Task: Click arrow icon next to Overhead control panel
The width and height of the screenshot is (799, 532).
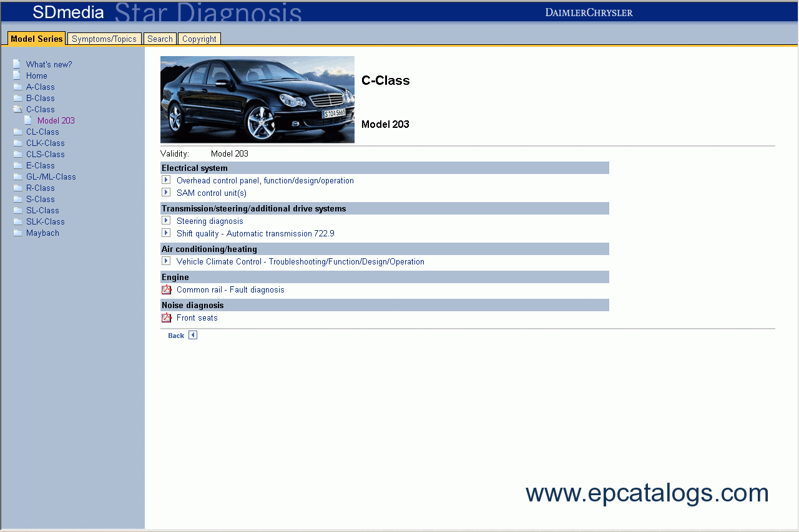Action: pos(166,180)
